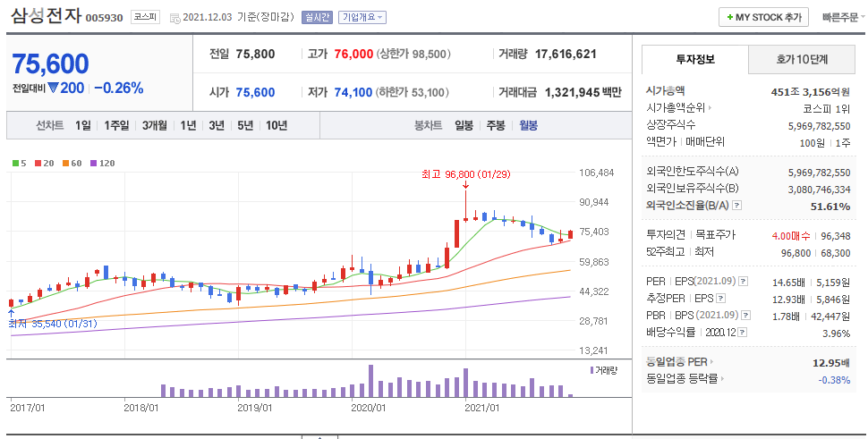Click the 고가 value 76,000
Screen dimensions: 868x439
click(x=353, y=55)
